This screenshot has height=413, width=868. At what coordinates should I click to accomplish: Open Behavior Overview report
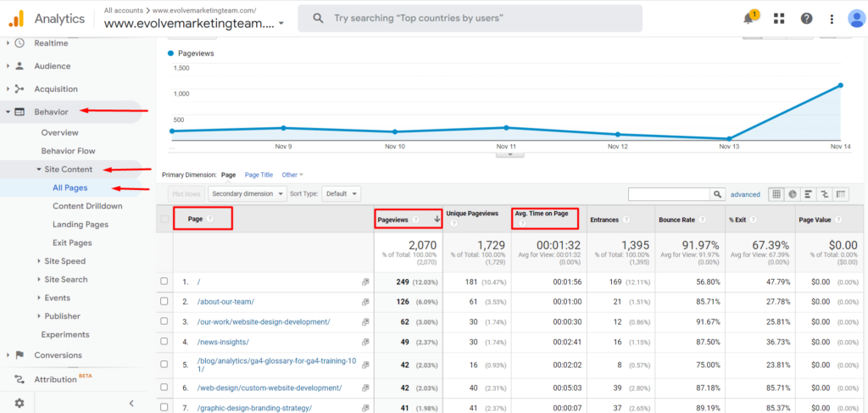pyautogui.click(x=60, y=132)
